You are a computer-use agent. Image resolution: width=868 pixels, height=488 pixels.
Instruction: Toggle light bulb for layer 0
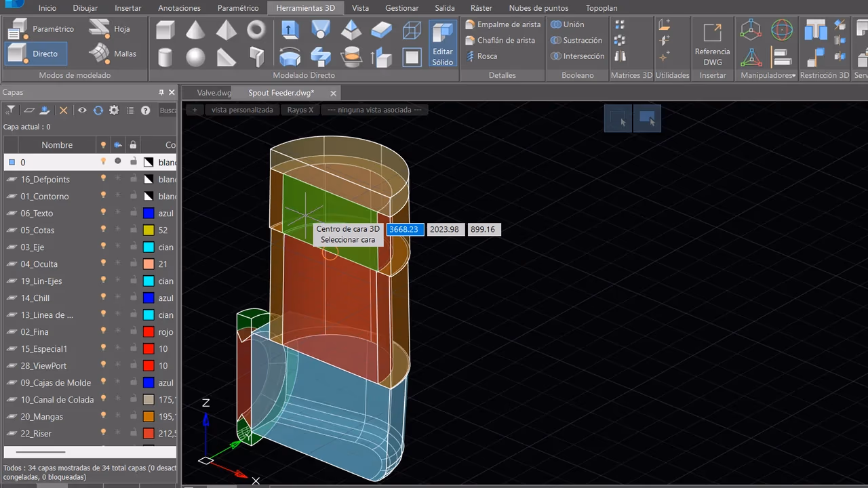[103, 162]
